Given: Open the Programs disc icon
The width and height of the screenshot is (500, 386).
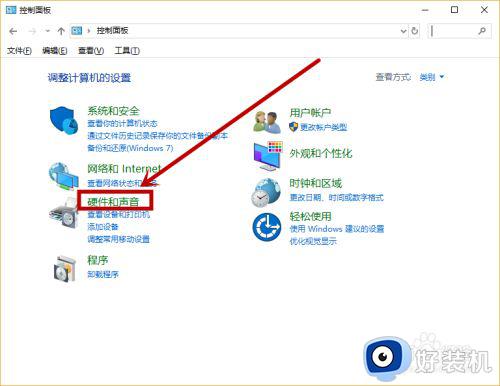Looking at the screenshot, I should tap(64, 269).
